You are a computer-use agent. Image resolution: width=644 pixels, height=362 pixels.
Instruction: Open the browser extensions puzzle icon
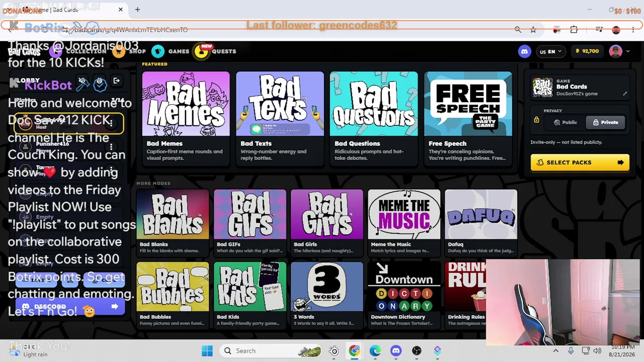[x=574, y=30]
